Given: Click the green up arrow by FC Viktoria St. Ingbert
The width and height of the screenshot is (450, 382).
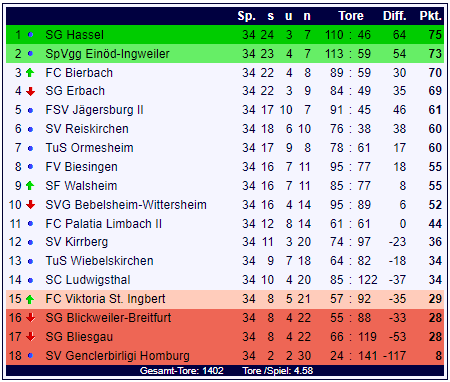Looking at the screenshot, I should (x=30, y=299).
